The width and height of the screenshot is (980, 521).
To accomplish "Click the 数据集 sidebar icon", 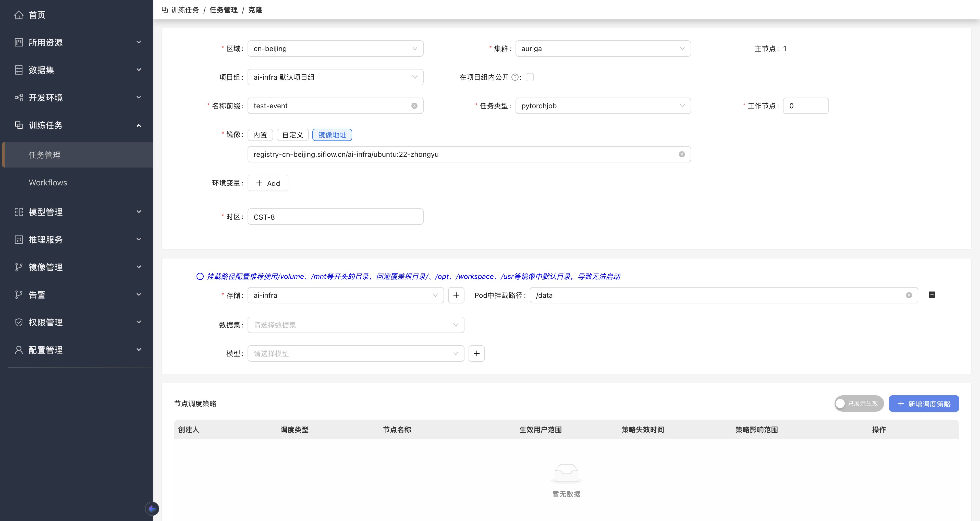I will [19, 70].
